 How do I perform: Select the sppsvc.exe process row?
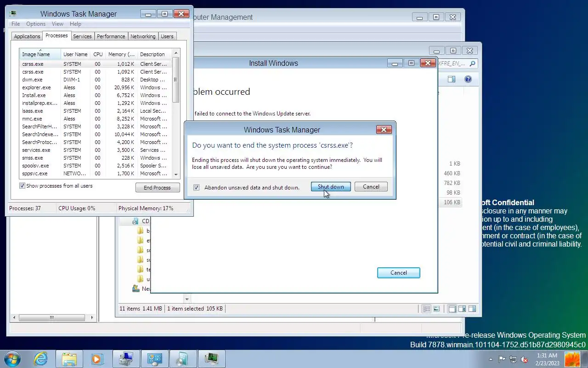tap(96, 173)
